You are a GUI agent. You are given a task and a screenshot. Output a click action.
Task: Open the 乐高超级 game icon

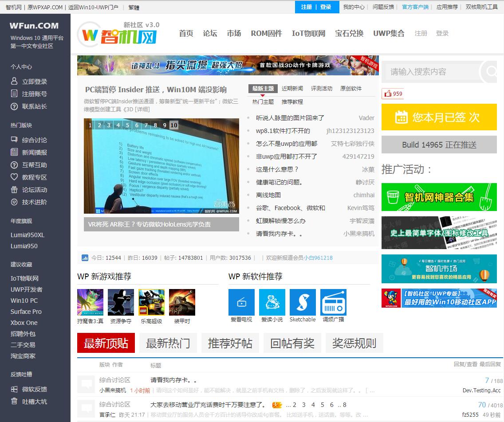[x=151, y=302]
